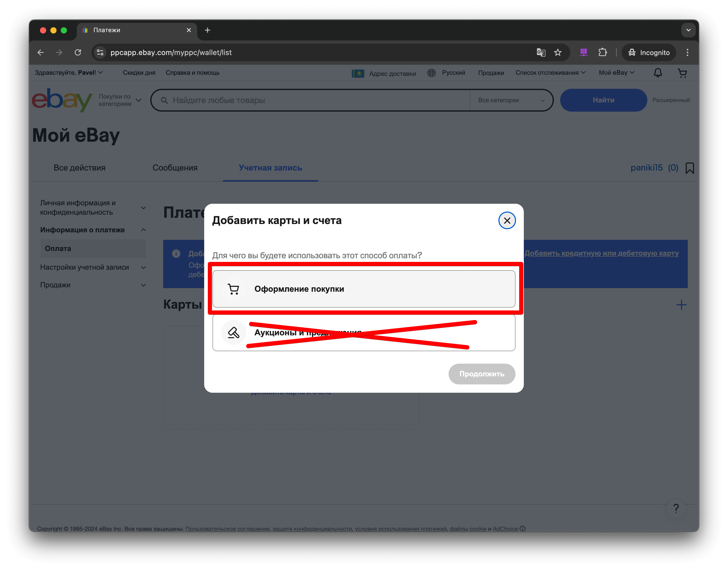Open the tab search dropdown arrow
728x570 pixels.
click(688, 30)
